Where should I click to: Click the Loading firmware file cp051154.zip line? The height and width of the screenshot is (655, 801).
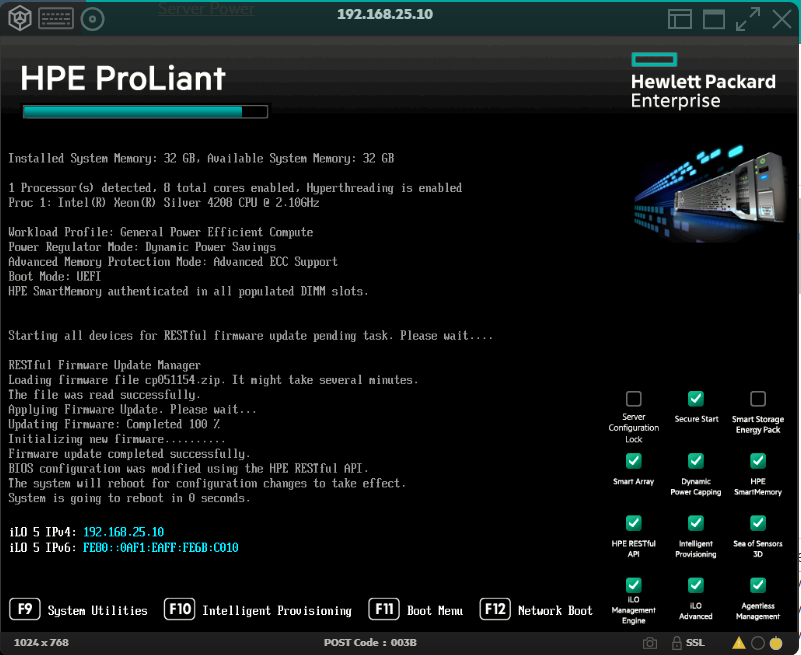coord(214,380)
